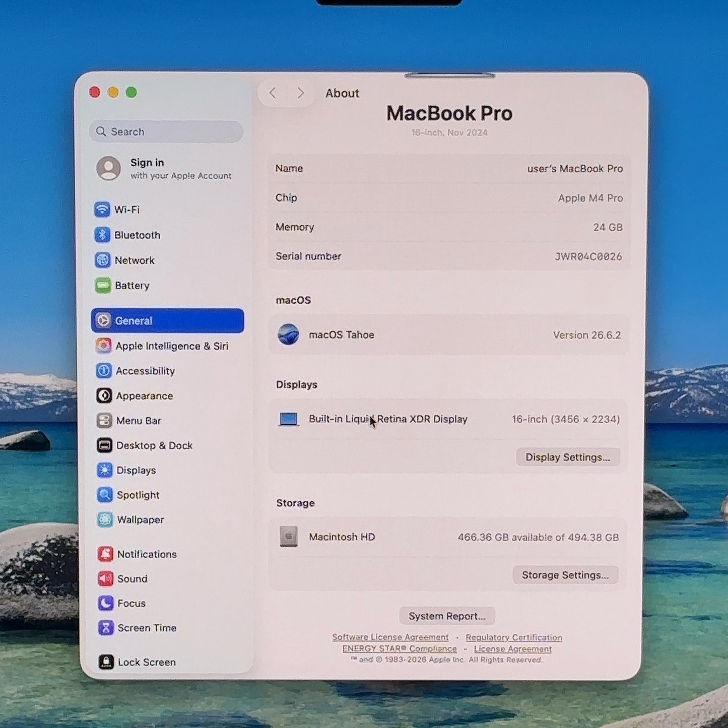
Task: Click the Built-in Liquid Retina XDR Display text
Action: [x=388, y=419]
